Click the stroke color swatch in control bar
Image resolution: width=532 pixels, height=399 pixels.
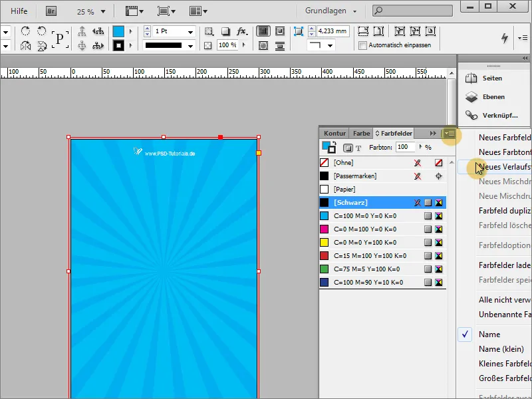pyautogui.click(x=118, y=45)
